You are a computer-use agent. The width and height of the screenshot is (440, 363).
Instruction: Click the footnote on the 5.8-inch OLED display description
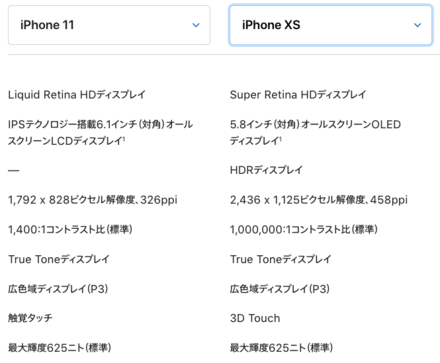coord(280,138)
